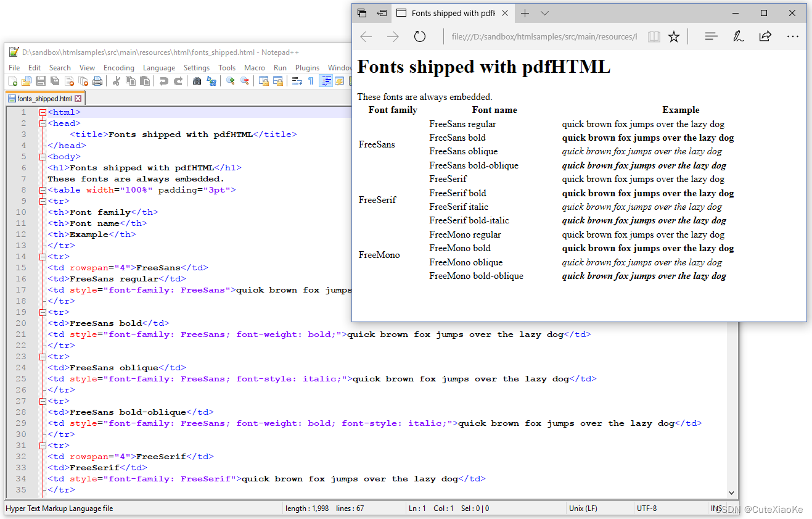The height and width of the screenshot is (519, 812).
Task: Click the Back arrow in Edge
Action: click(x=366, y=37)
